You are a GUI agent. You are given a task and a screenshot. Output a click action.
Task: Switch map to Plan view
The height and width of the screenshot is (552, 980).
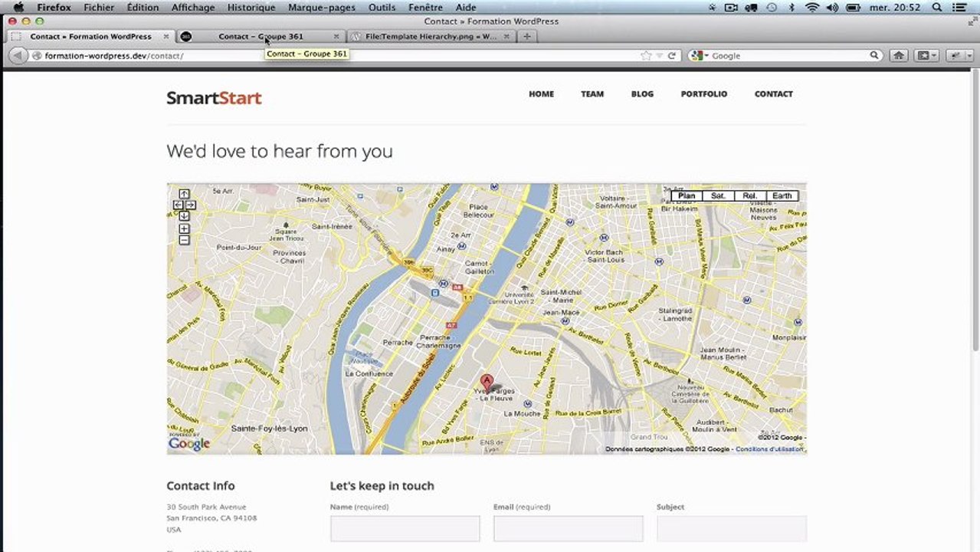pos(687,195)
